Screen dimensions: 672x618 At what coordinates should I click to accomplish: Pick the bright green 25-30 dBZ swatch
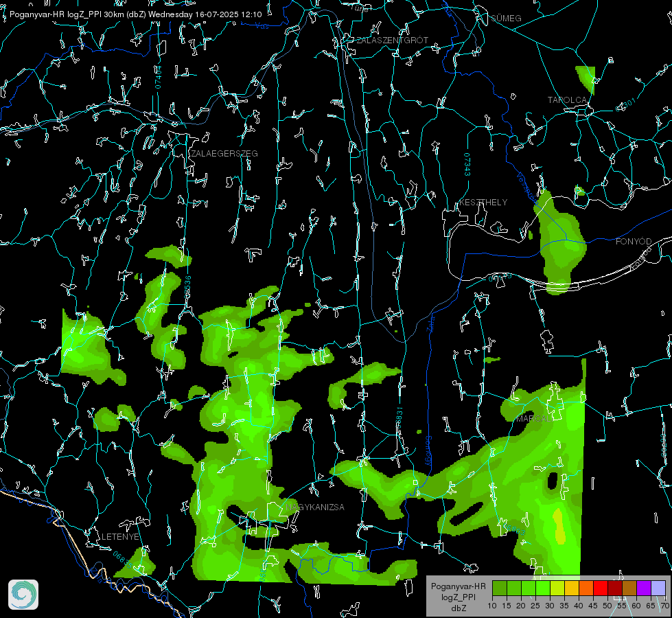coord(543,588)
